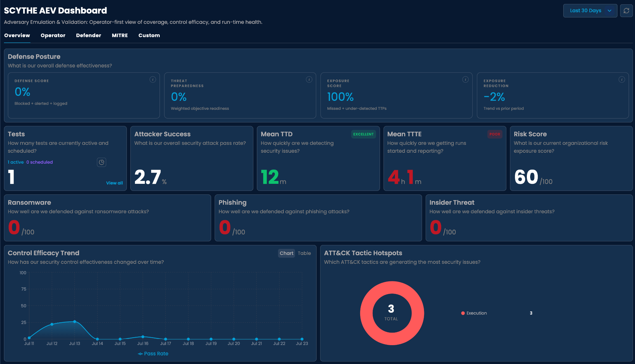
Task: Click the Phishing card heading
Action: pyautogui.click(x=233, y=202)
